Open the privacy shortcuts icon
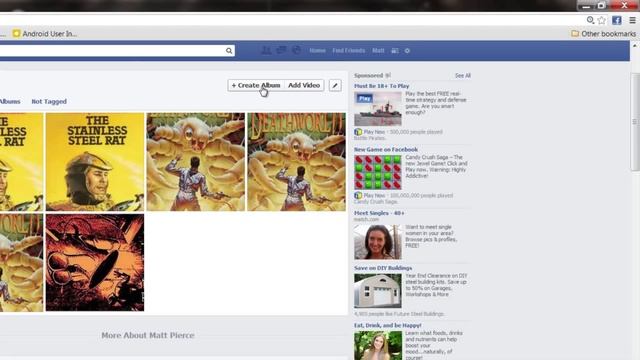This screenshot has width=640, height=360. [395, 51]
